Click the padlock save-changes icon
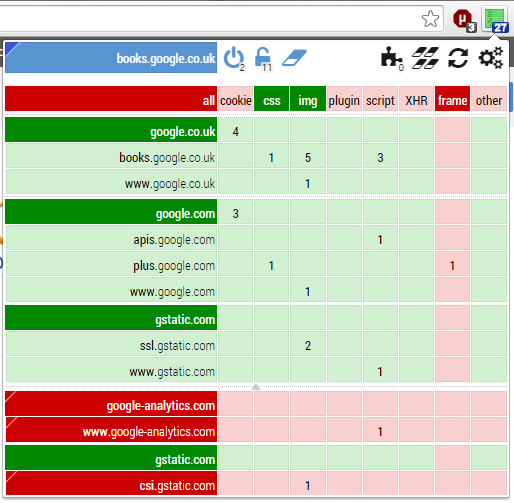This screenshot has width=514, height=503. (263, 59)
